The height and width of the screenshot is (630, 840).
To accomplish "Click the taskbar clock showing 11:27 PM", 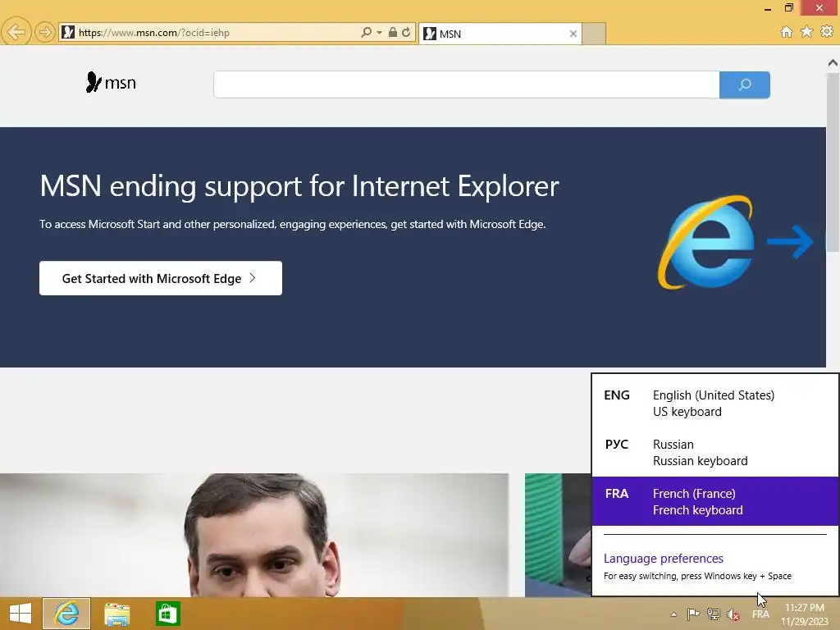I will point(805,614).
